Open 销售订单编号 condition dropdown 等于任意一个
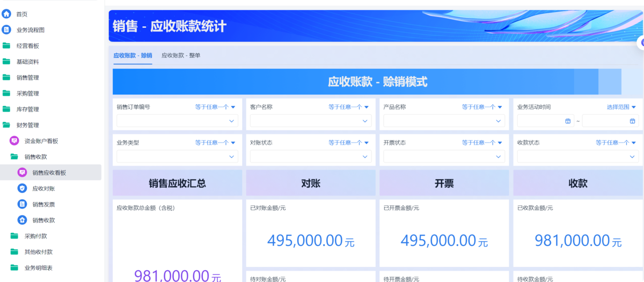The image size is (644, 282). pos(215,107)
